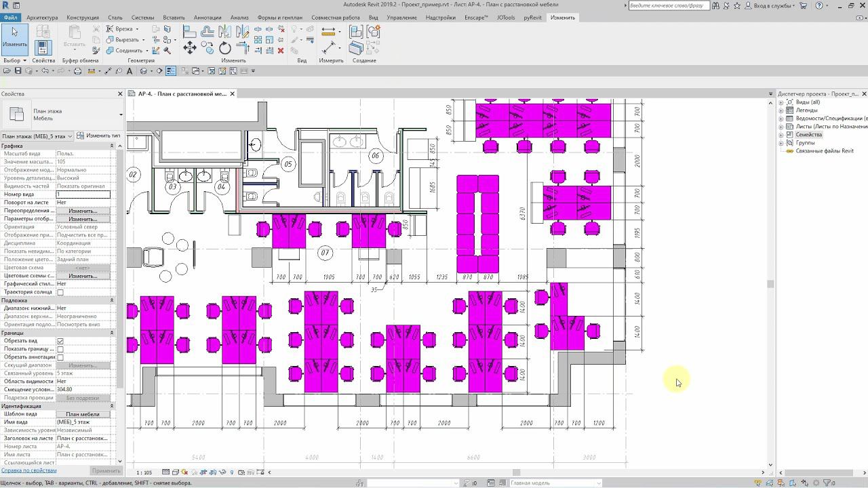Choose the Move tool in Изменить panel
868x488 pixels.
point(190,47)
